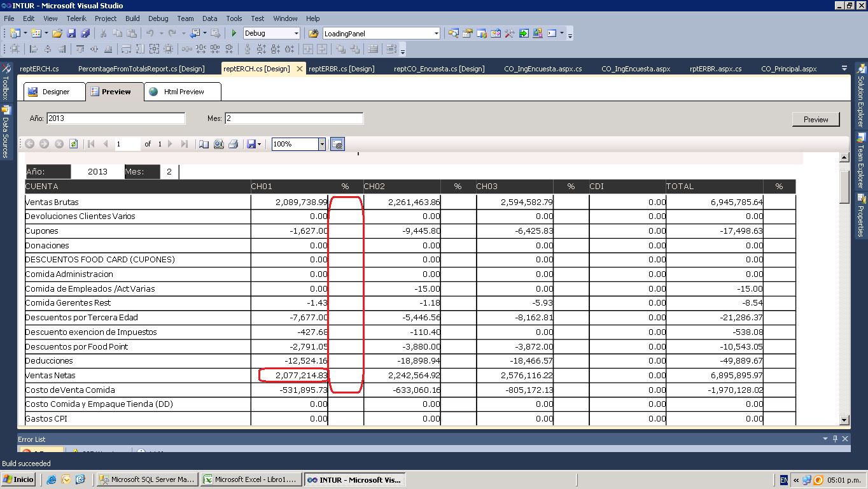The image size is (868, 489).
Task: Open print preview in report toolbar
Action: click(x=218, y=145)
